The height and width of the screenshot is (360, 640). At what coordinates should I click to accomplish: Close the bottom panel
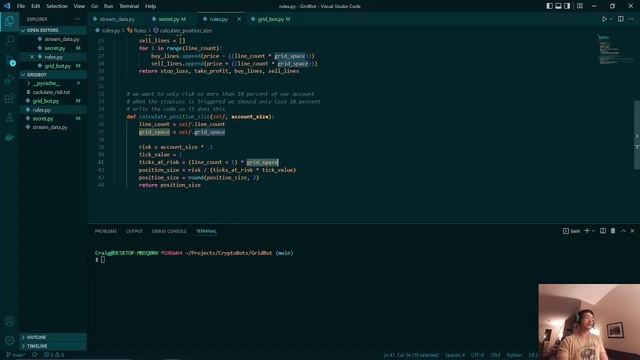(x=632, y=231)
